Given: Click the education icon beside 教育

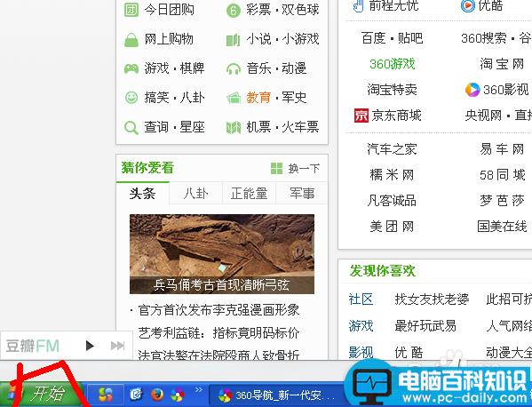Looking at the screenshot, I should (x=234, y=98).
